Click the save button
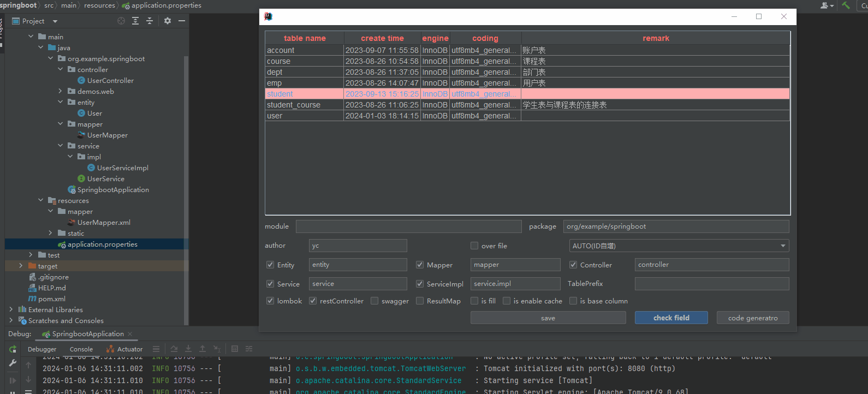Screen dimensions: 868x394 (x=548, y=318)
